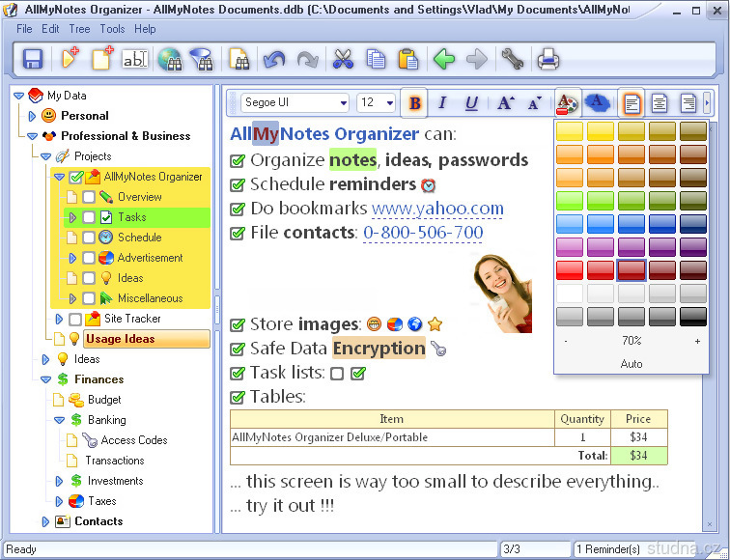The width and height of the screenshot is (730, 560).
Task: Increase palette opacity with plus button
Action: pos(697,341)
